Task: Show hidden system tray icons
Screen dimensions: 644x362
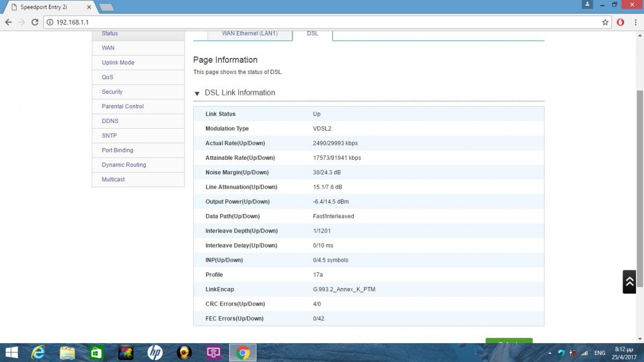Action: [550, 353]
